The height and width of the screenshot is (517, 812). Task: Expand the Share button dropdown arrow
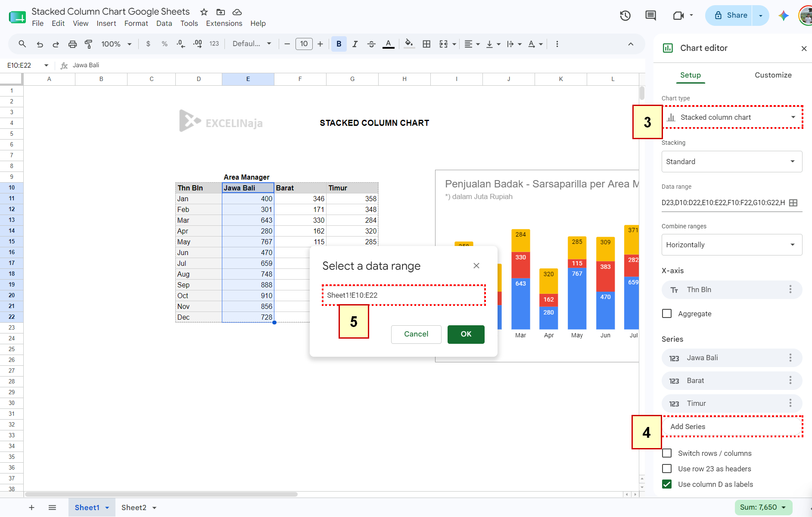(760, 16)
